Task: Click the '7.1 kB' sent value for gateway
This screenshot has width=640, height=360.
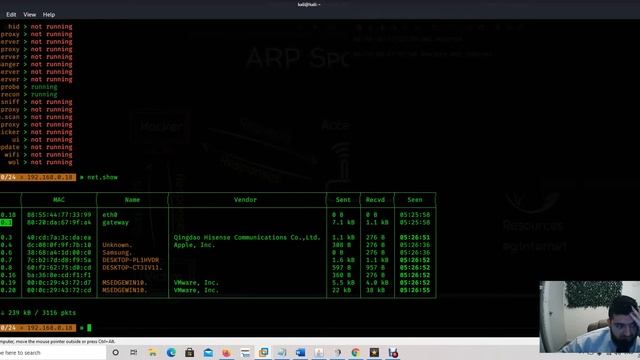Action: pos(343,222)
